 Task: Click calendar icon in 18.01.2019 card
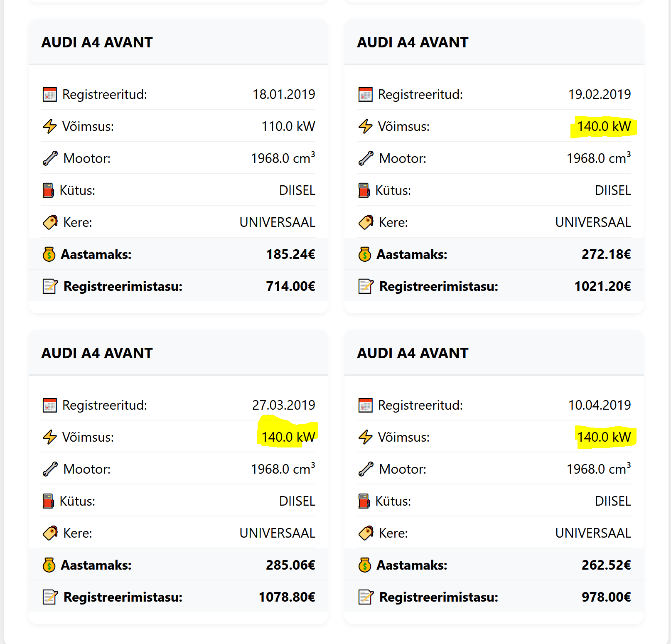[x=49, y=95]
